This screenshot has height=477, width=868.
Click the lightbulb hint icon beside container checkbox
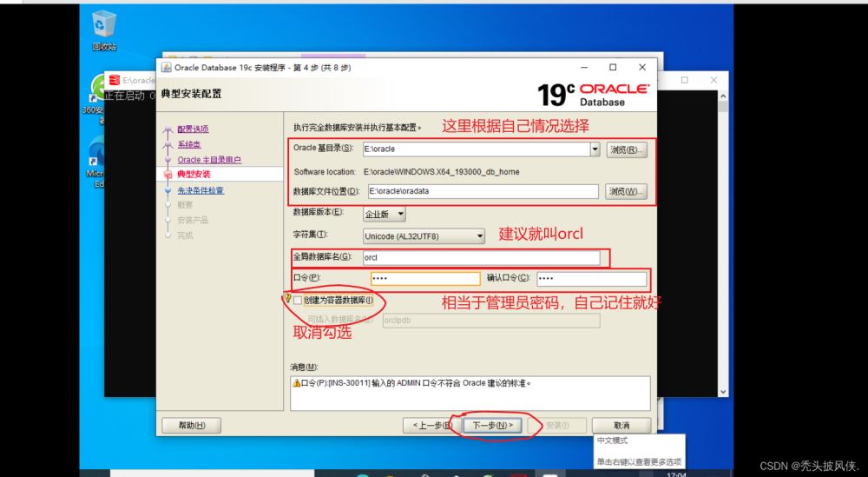pos(288,298)
